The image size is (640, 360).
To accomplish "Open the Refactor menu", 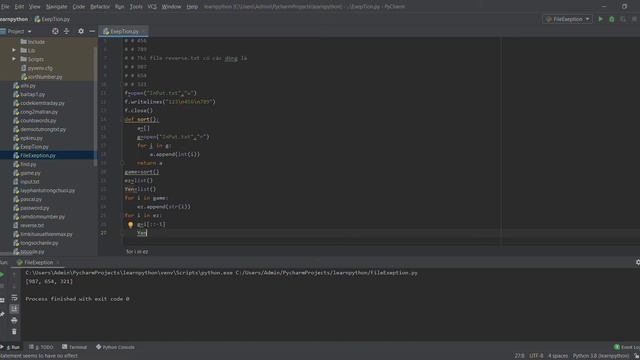I will pyautogui.click(x=100, y=7).
